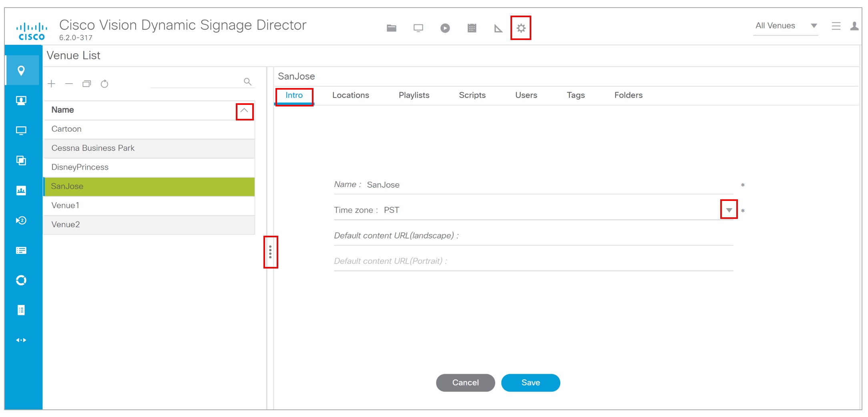Open the overlapping squares sidebar icon
The width and height of the screenshot is (868, 417).
(x=21, y=160)
